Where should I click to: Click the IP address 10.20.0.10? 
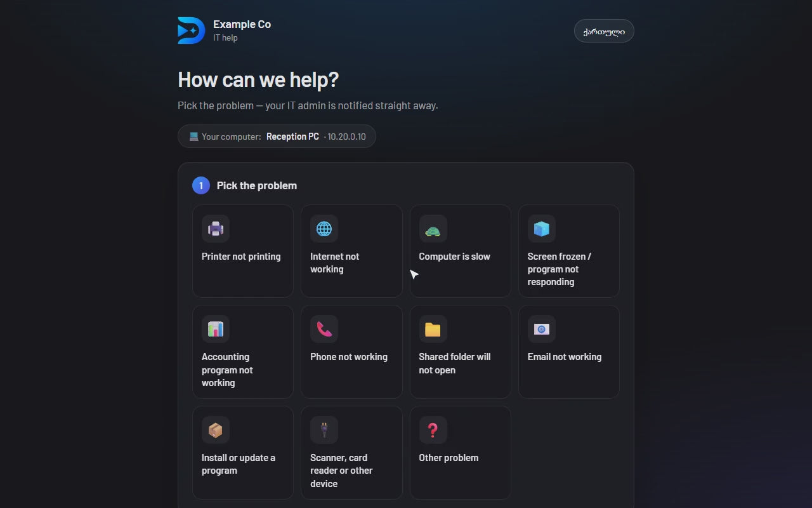coord(346,137)
